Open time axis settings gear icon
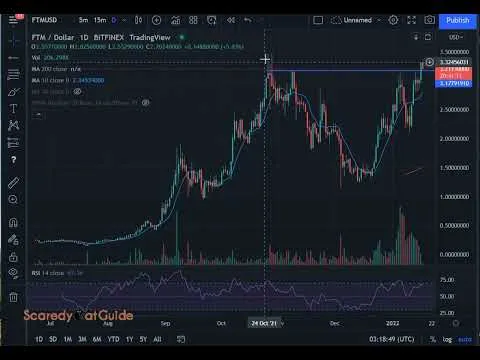Screen dimensions: 480x360 [x=456, y=323]
